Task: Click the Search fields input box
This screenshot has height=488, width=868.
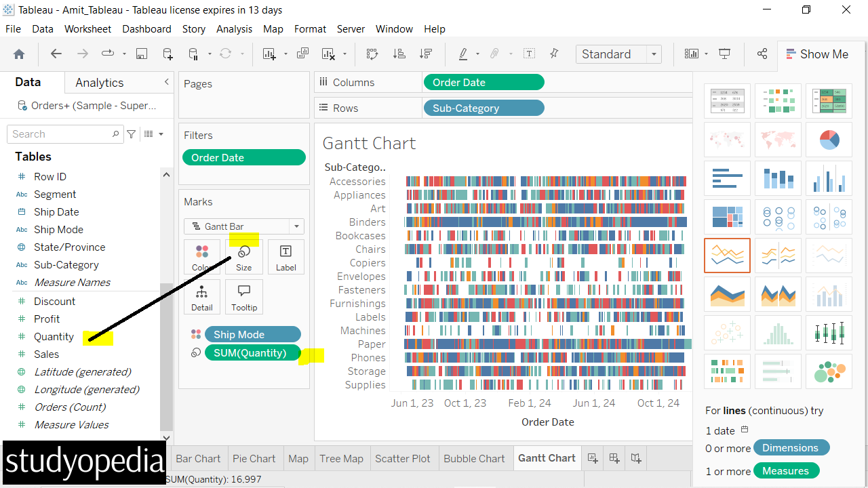Action: 66,134
